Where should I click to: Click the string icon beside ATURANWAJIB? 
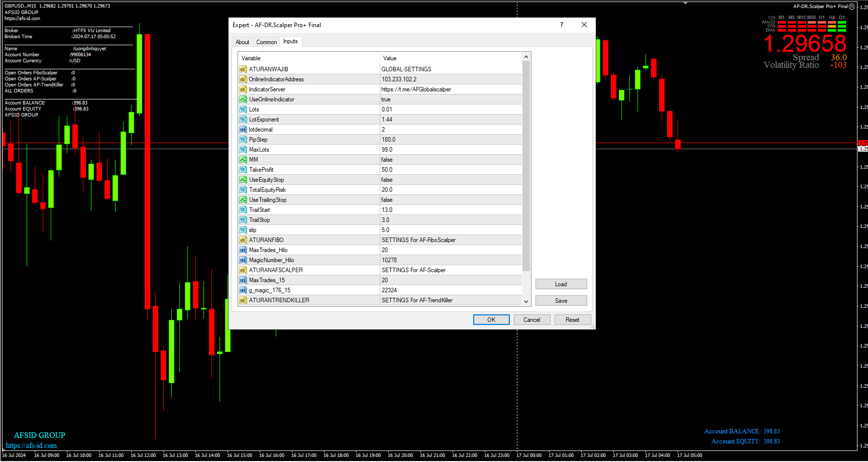click(243, 69)
